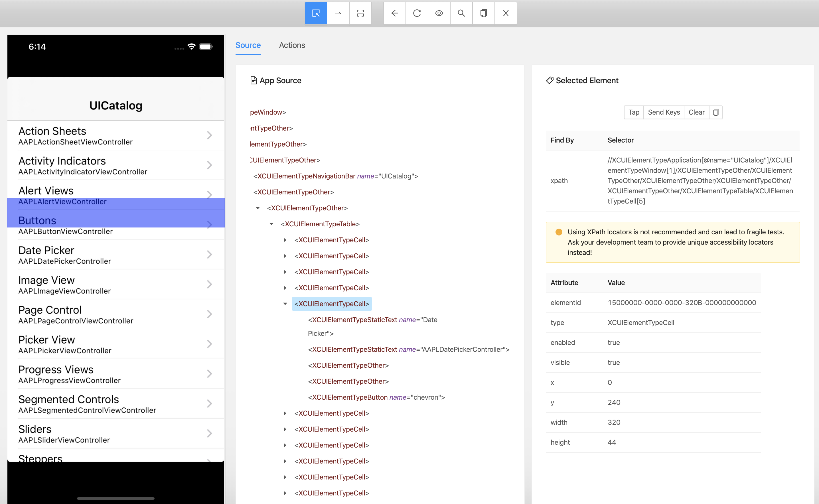Quit session with X icon
The height and width of the screenshot is (504, 819).
(x=506, y=13)
